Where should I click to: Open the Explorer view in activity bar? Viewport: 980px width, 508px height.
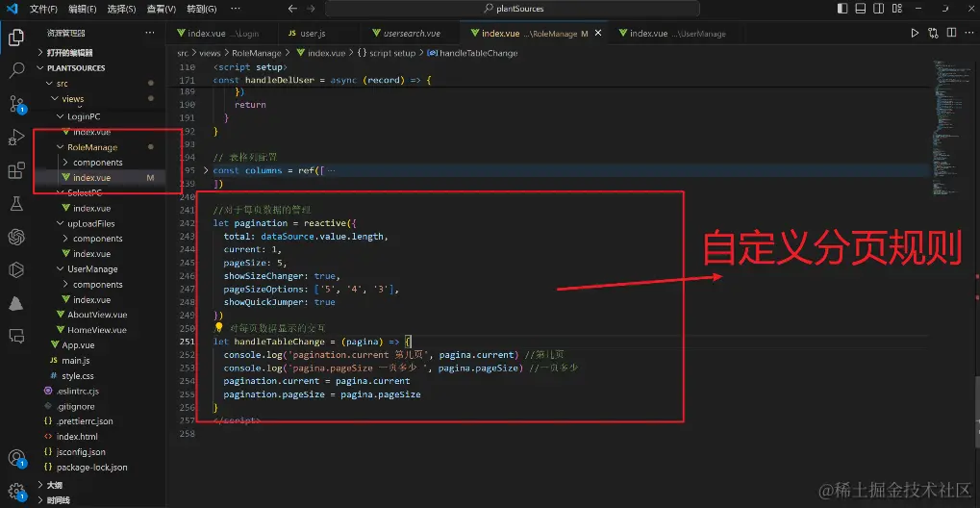pos(16,38)
